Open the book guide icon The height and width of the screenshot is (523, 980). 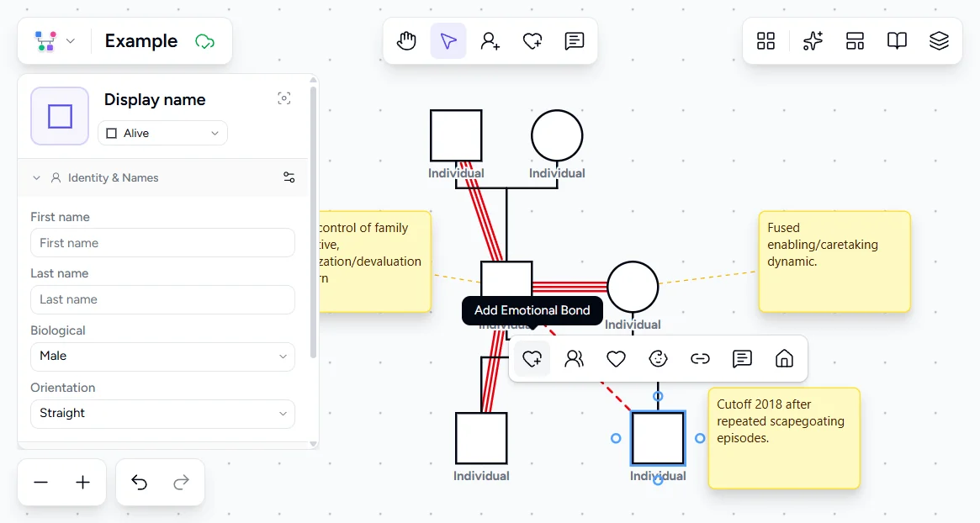click(897, 41)
